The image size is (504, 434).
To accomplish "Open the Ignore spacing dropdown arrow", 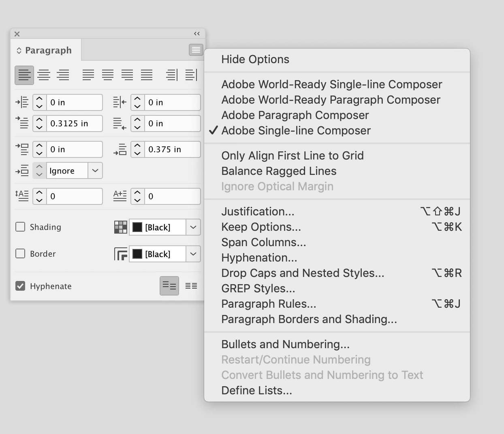I will tap(95, 170).
